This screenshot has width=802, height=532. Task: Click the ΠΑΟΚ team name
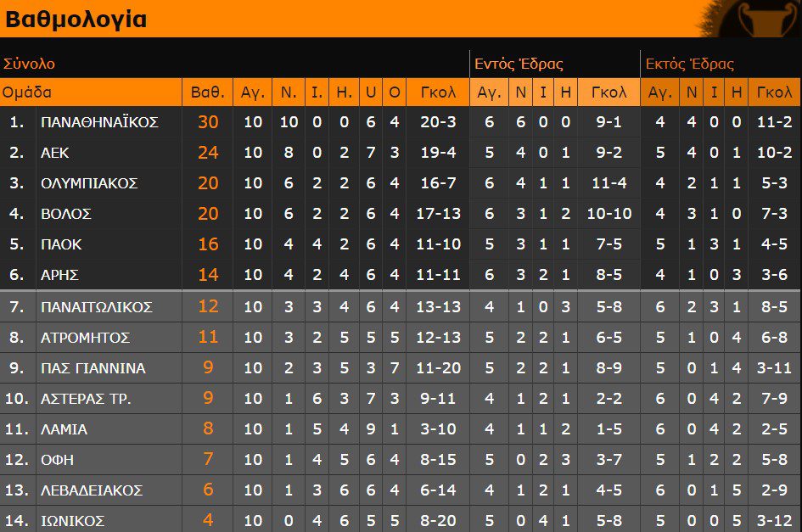[x=62, y=244]
